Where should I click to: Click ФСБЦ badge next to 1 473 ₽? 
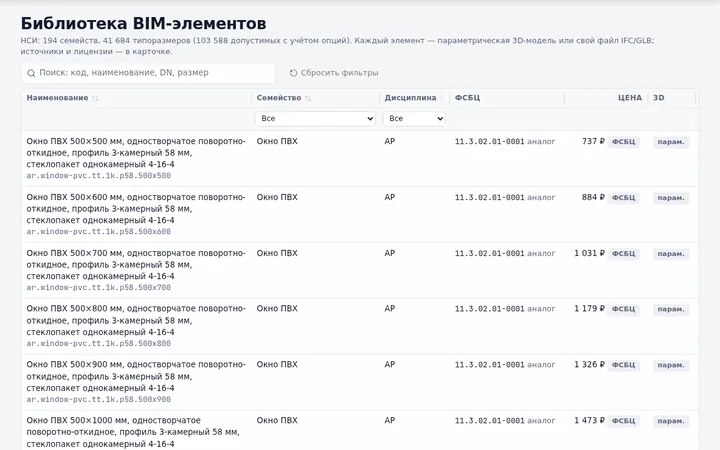(x=623, y=421)
